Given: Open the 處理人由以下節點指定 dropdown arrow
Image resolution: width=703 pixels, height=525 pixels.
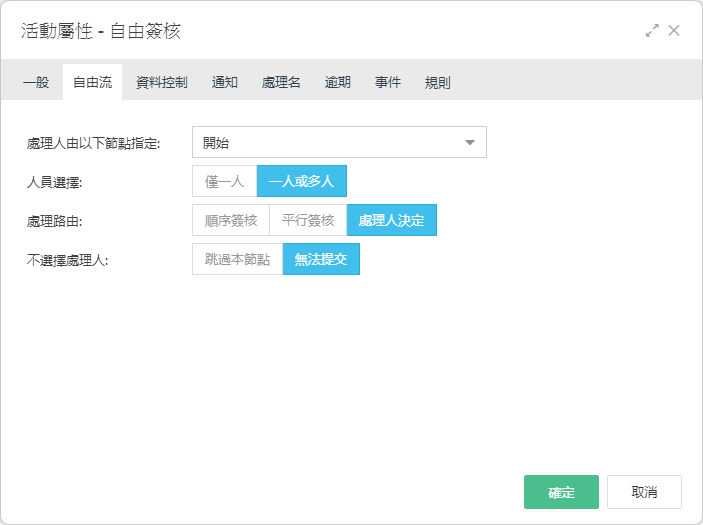Looking at the screenshot, I should (469, 143).
